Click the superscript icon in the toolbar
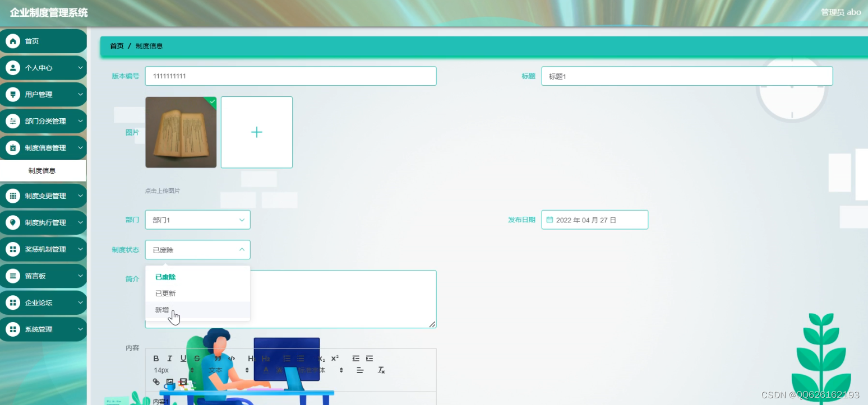The height and width of the screenshot is (405, 868). [x=335, y=357]
